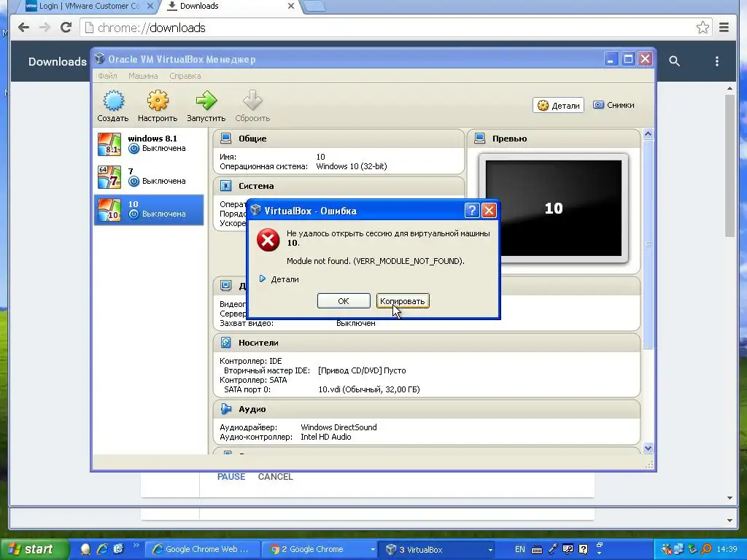Click the Превью section monitor icon
Viewport: 747px width, 560px height.
[x=480, y=138]
